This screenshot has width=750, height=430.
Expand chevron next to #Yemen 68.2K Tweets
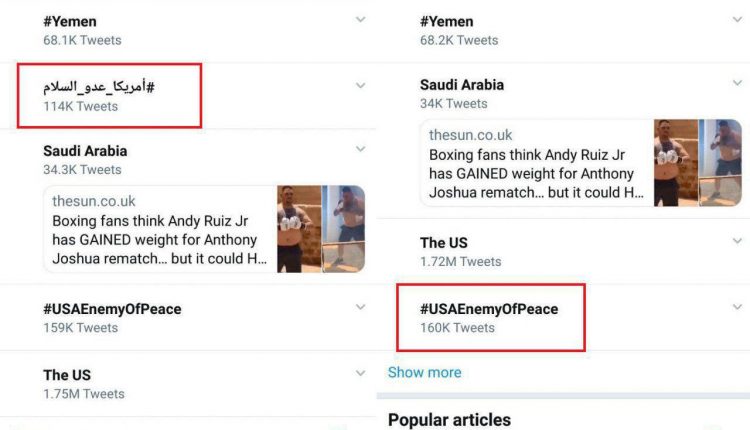tap(737, 20)
